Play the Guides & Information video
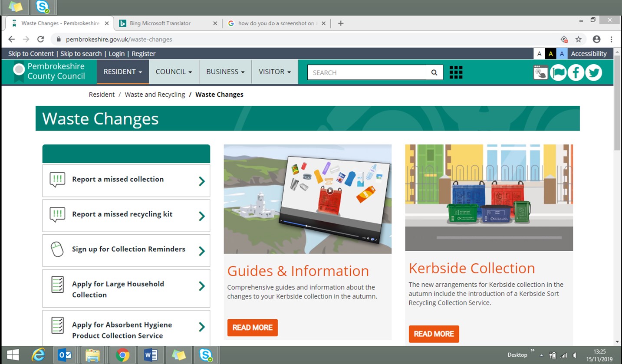 coord(330,190)
